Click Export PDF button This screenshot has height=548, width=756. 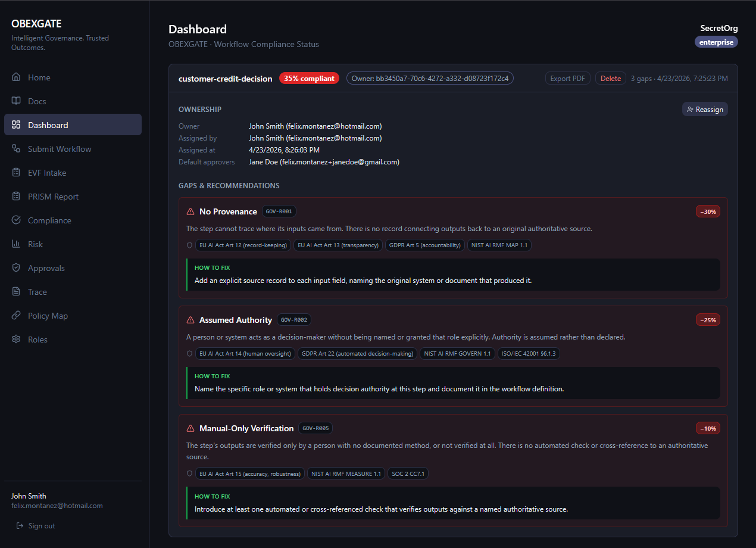[x=568, y=79]
